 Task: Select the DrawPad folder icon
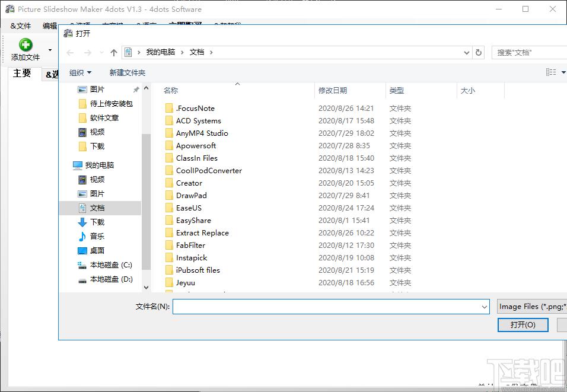pyautogui.click(x=169, y=196)
